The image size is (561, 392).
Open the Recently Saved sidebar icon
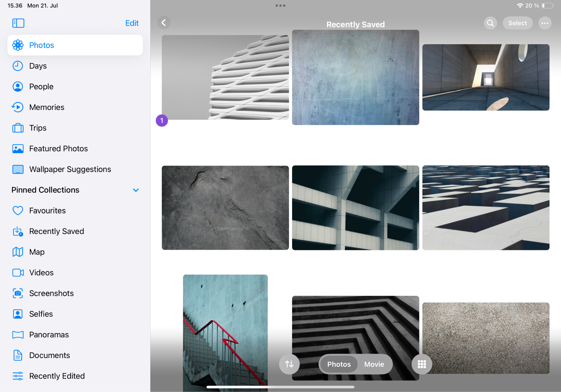point(18,231)
